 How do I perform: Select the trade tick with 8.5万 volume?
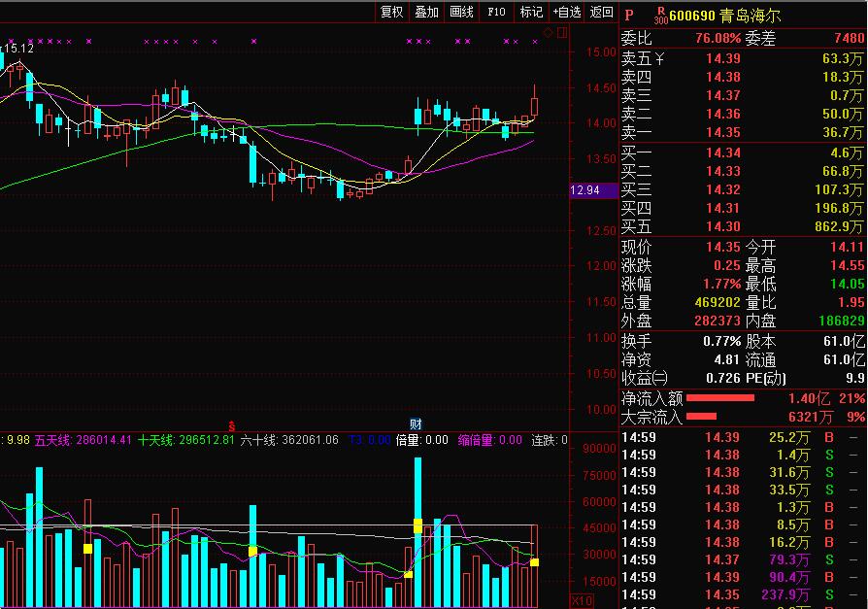tap(743, 524)
